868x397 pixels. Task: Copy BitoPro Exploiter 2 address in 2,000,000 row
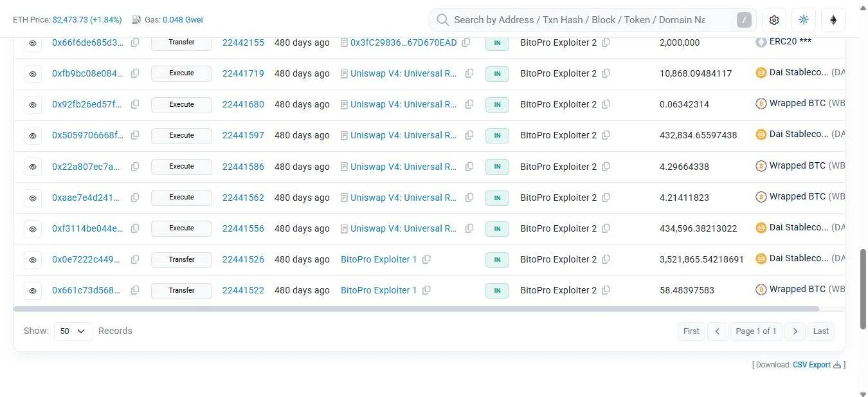point(606,42)
